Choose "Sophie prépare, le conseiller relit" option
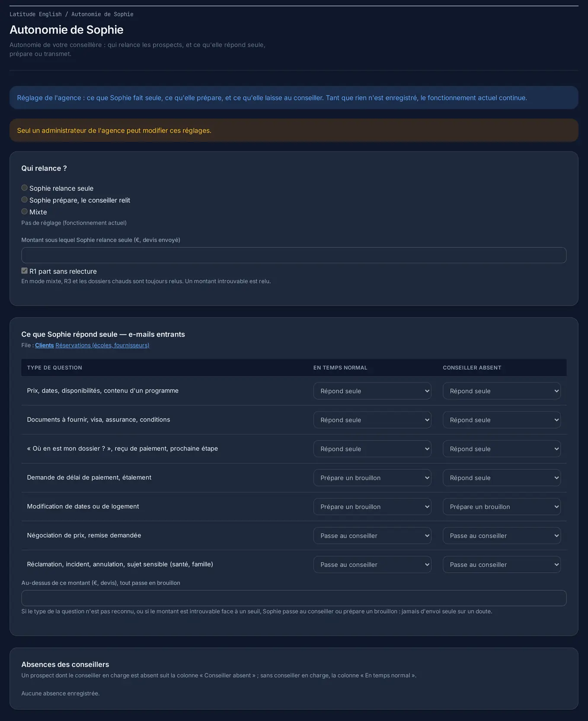Viewport: 588px width, 721px height. [x=25, y=200]
